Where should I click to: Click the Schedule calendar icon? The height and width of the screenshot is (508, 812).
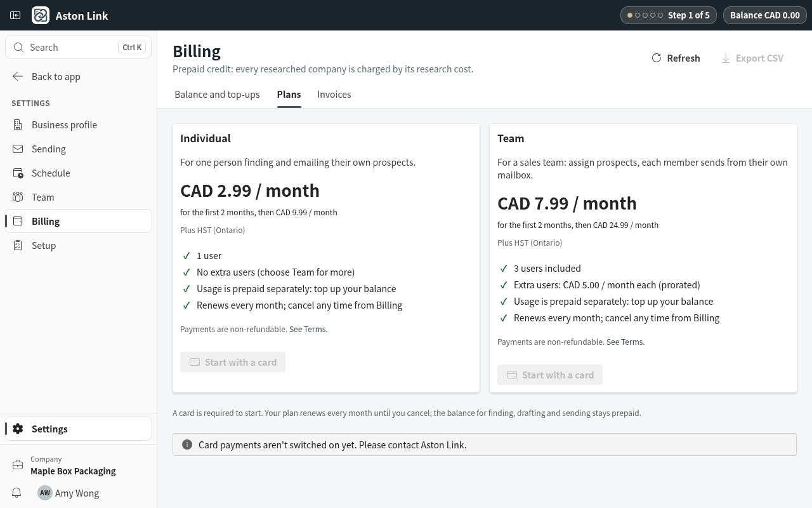point(18,173)
